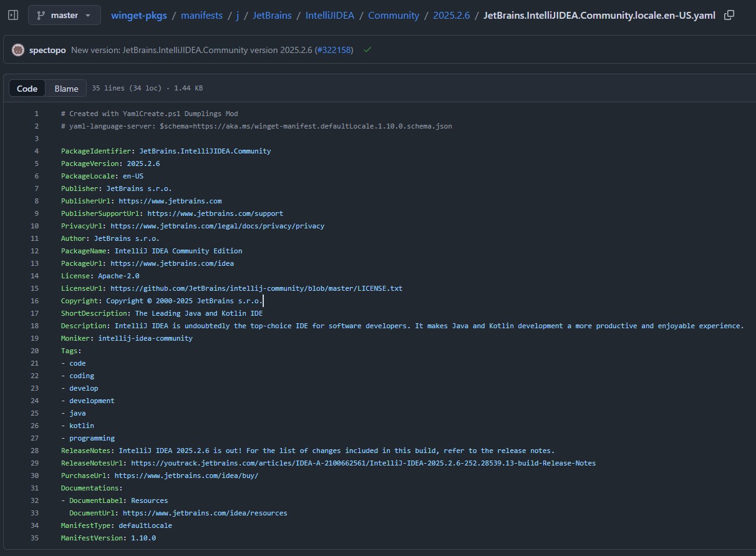Click the spectopo username link

(47, 49)
